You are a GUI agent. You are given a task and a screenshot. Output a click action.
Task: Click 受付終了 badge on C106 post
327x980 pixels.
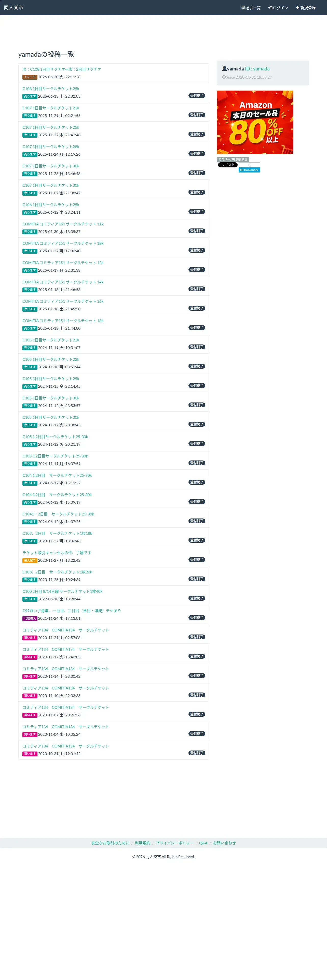(197, 211)
